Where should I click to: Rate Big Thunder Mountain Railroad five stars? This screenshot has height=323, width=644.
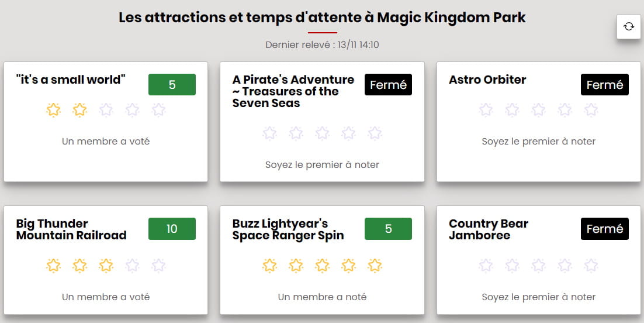[158, 266]
